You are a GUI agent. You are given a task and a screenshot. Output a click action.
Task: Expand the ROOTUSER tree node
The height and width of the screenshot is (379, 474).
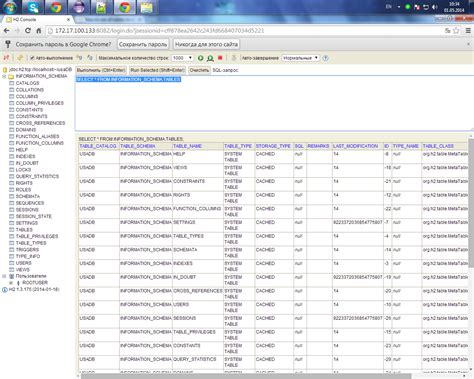pos(11,283)
